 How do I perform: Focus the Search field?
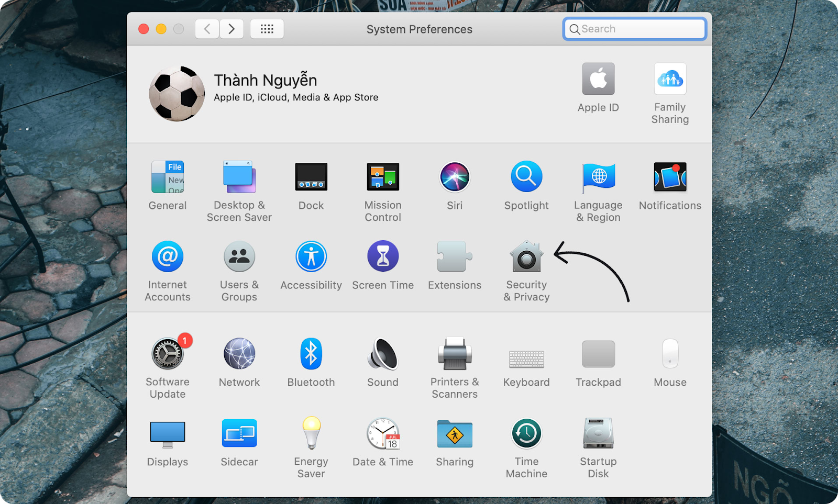tap(635, 29)
